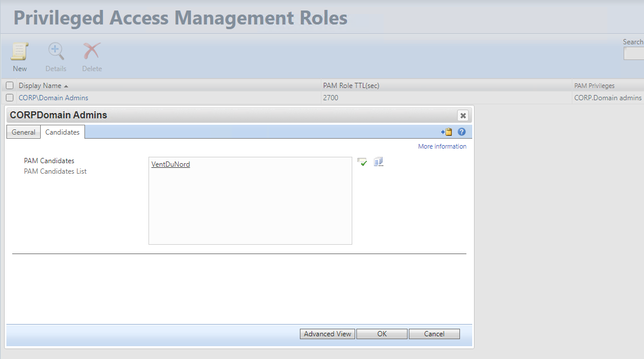Open help via blue question mark
This screenshot has height=359, width=644.
[462, 132]
